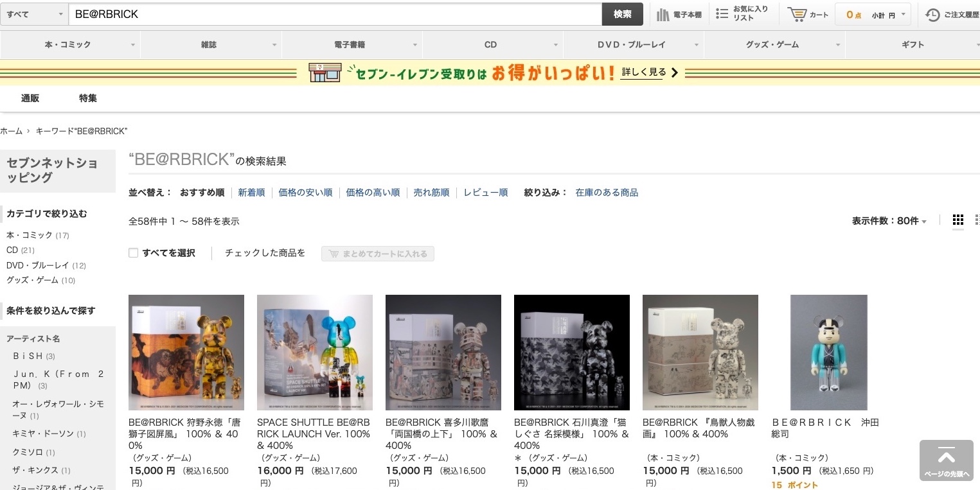Viewport: 980px width, 490px height.
Task: Tick the すべてを選択 checkbox
Action: (x=134, y=253)
